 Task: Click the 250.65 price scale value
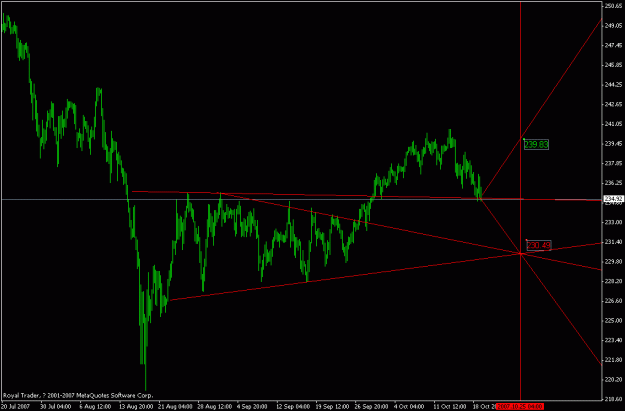click(614, 6)
